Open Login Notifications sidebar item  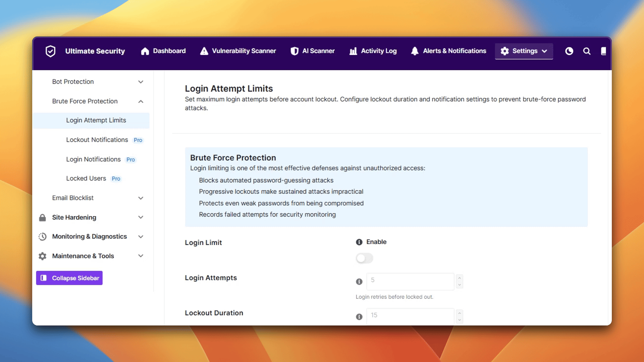[x=93, y=159]
